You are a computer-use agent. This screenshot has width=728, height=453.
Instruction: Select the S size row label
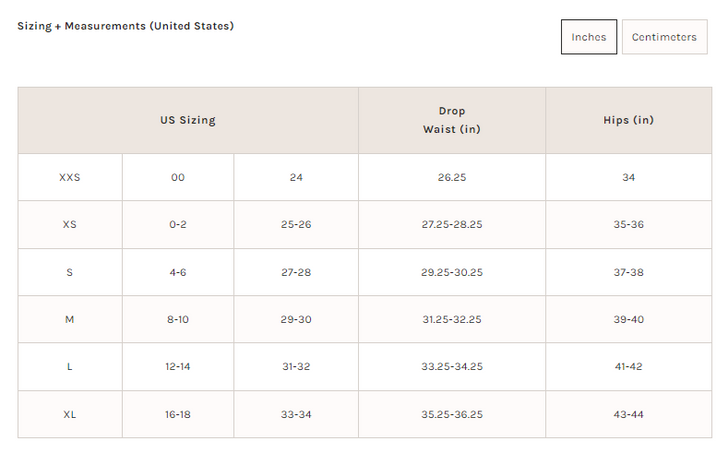coord(70,272)
